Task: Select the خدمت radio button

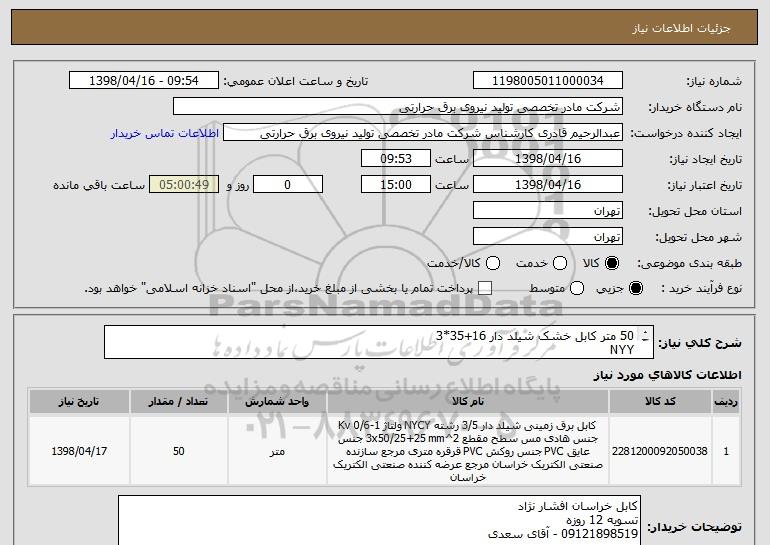Action: (x=560, y=263)
